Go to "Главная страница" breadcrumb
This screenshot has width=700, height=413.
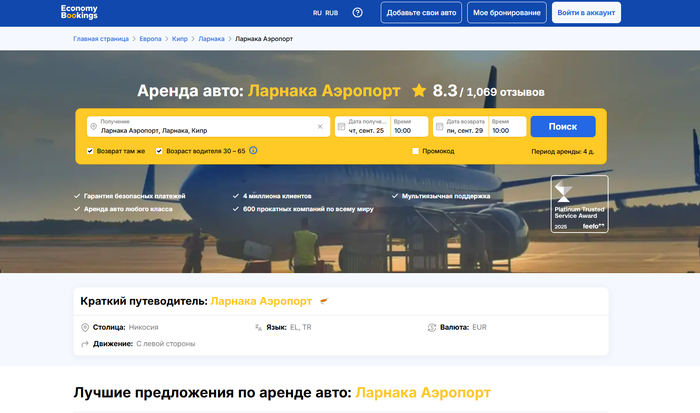[100, 39]
